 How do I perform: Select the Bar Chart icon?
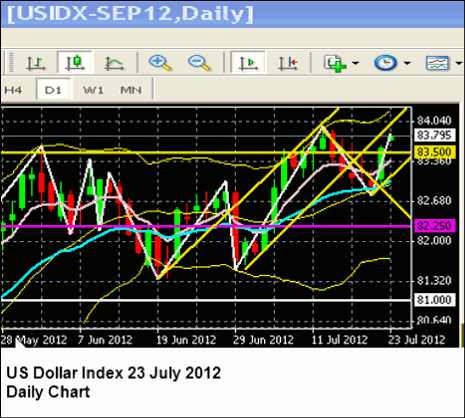tap(36, 63)
